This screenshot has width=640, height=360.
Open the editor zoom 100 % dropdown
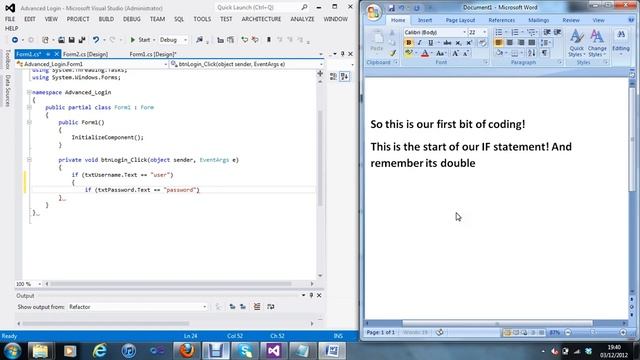tap(39, 284)
